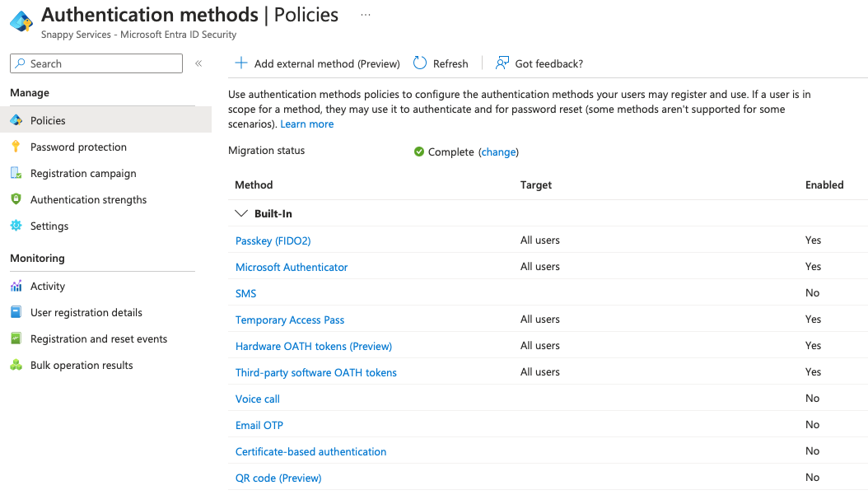Open the SMS method

[x=245, y=293]
